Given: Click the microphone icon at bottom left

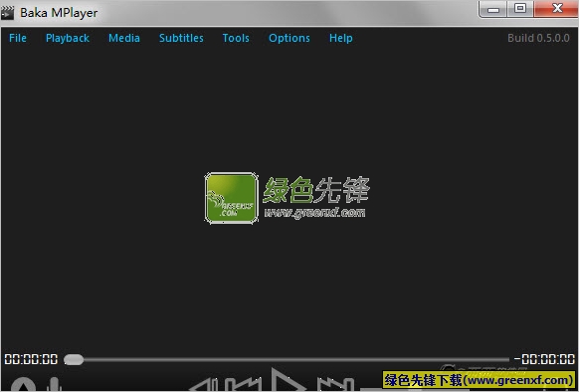Looking at the screenshot, I should [55, 384].
